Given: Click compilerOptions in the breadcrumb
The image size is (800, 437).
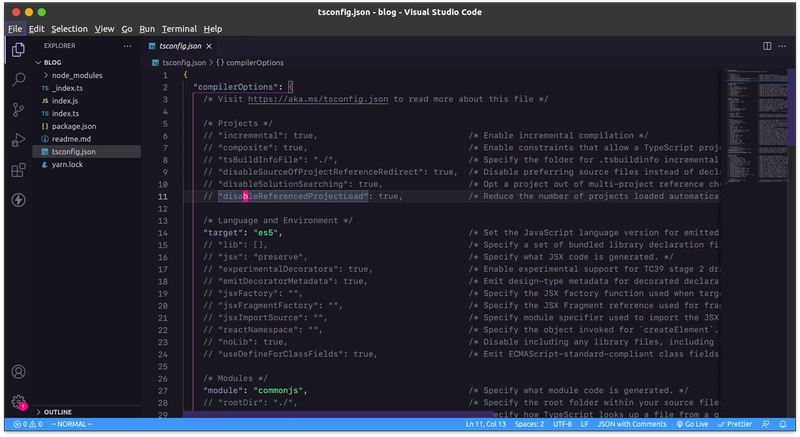Looking at the screenshot, I should pos(254,63).
